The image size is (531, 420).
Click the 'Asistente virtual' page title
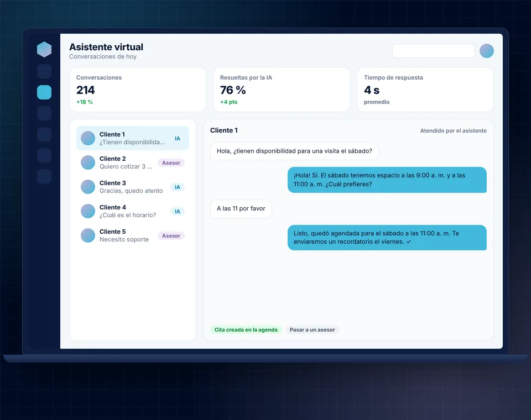[106, 47]
